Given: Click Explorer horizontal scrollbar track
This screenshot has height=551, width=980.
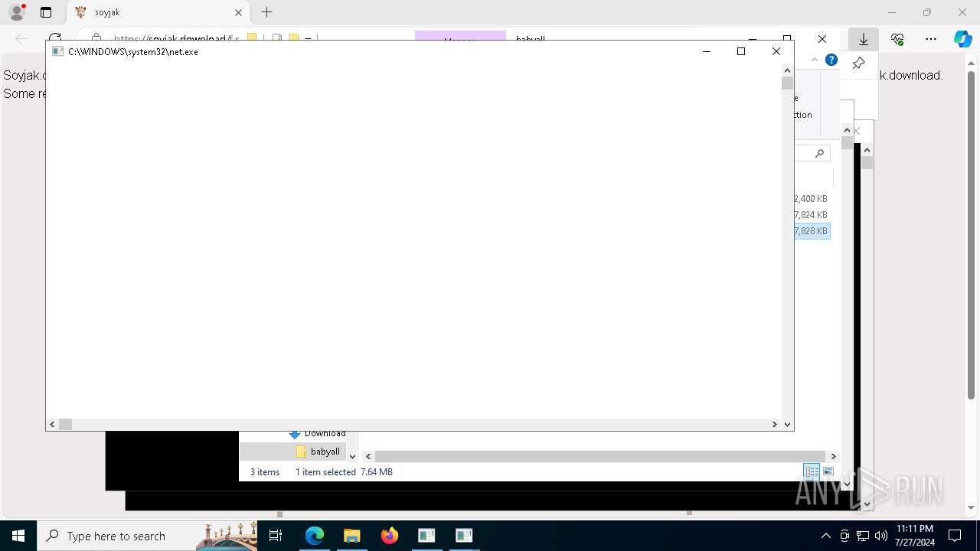Looking at the screenshot, I should [x=600, y=456].
